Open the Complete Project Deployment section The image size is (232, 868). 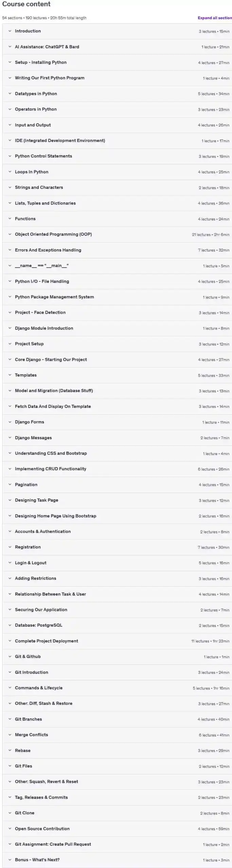(x=117, y=641)
